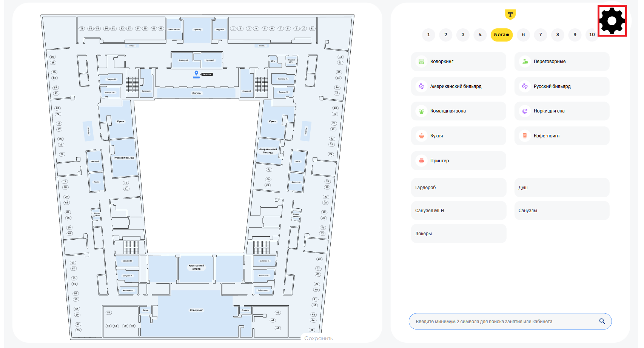Viewport: 644px width, 348px height.
Task: Click the Норки для сна moon icon
Action: [x=525, y=111]
